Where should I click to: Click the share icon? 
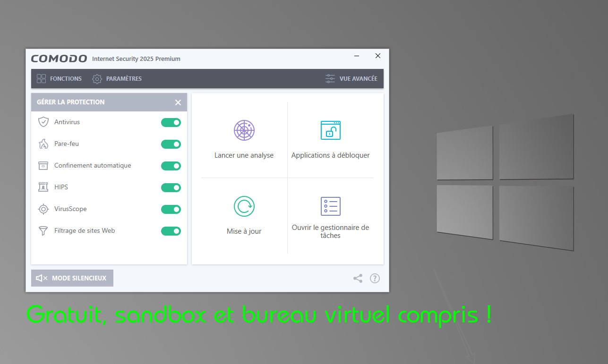pyautogui.click(x=358, y=278)
